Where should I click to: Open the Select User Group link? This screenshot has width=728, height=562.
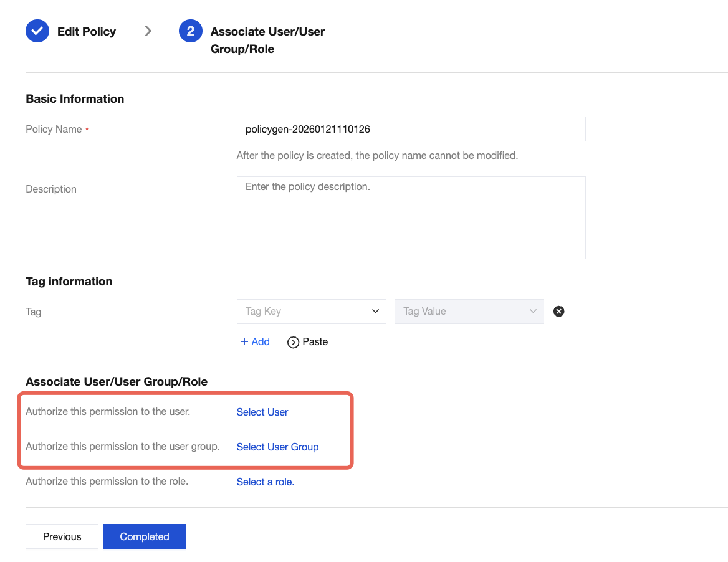click(277, 447)
